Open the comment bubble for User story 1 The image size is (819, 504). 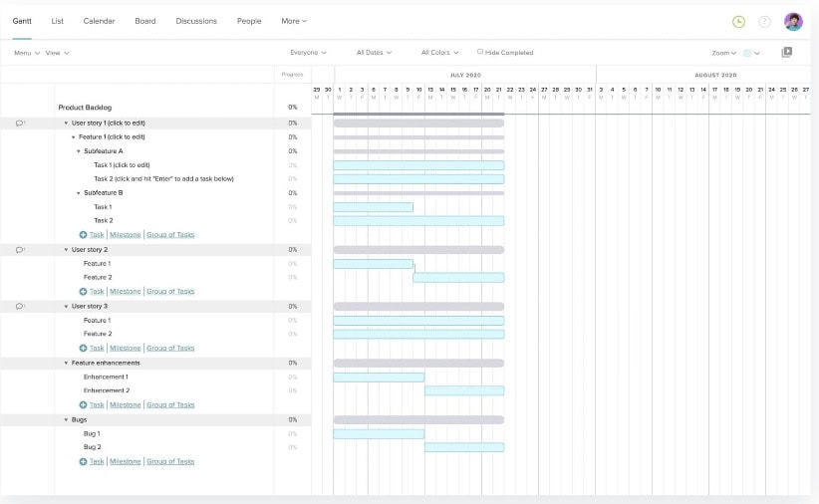[x=20, y=123]
